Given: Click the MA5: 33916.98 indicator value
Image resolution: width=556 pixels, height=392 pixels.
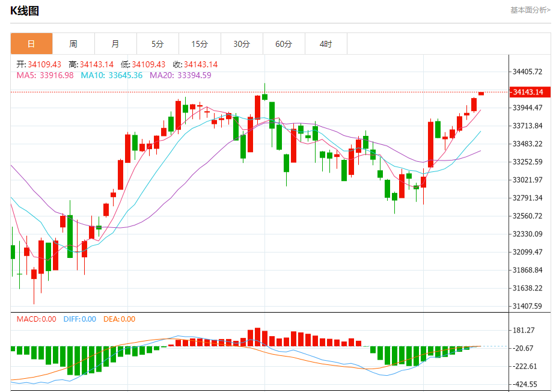Looking at the screenshot, I should click(45, 75).
